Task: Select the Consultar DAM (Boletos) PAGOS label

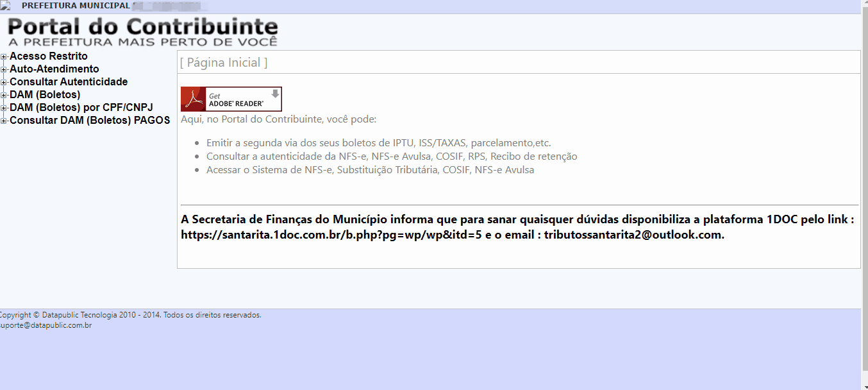Action: [x=90, y=121]
